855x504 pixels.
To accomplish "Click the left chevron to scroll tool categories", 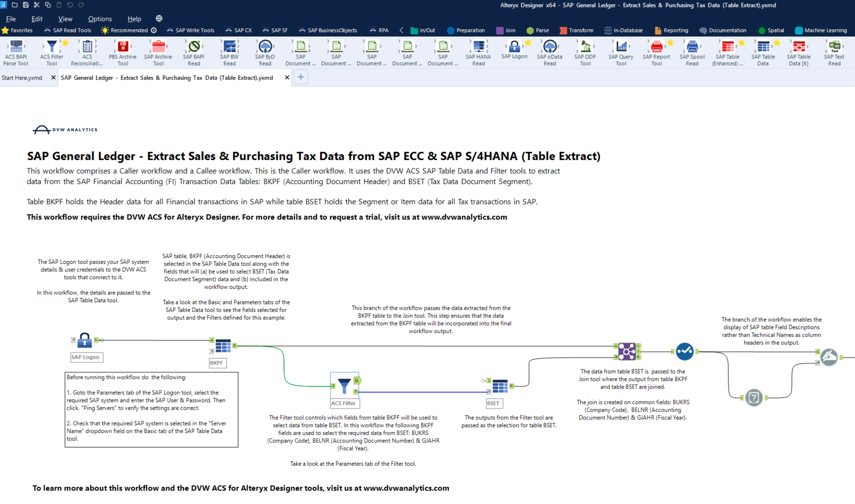I will click(x=402, y=30).
